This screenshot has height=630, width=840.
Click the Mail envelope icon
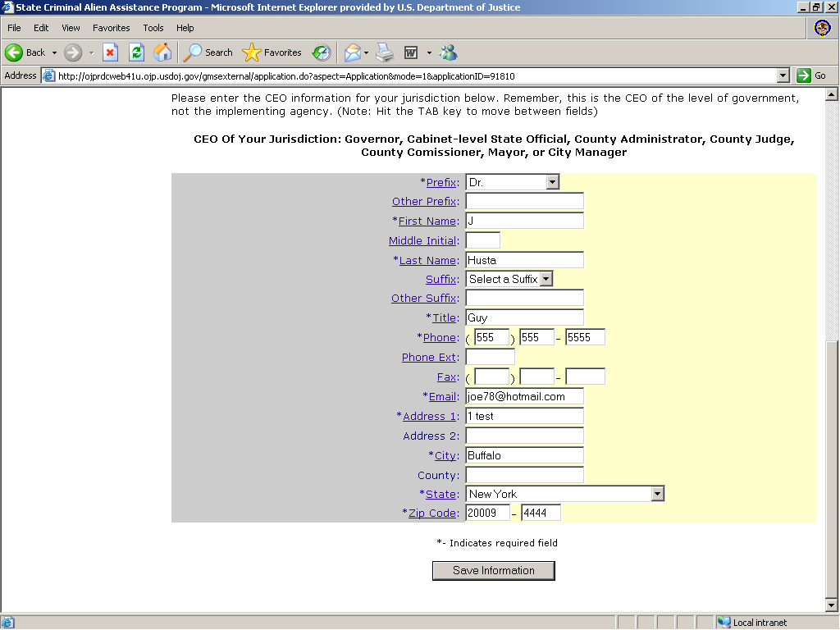tap(352, 52)
